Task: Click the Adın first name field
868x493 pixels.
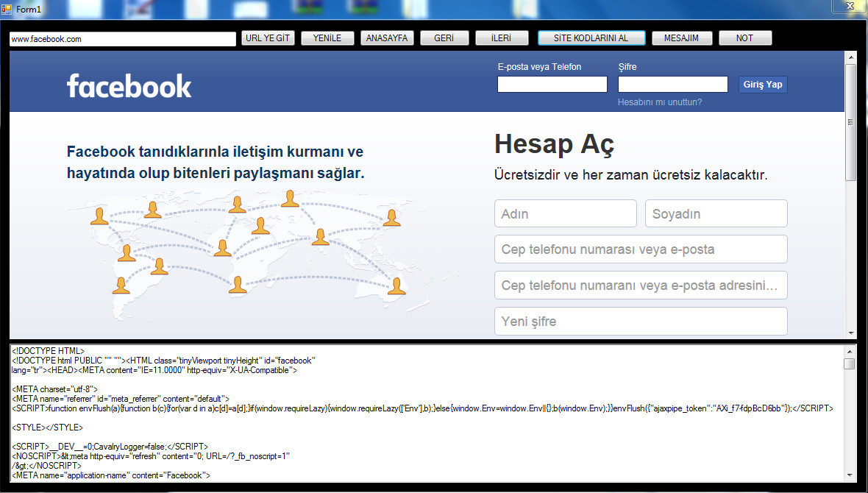Action: 565,213
